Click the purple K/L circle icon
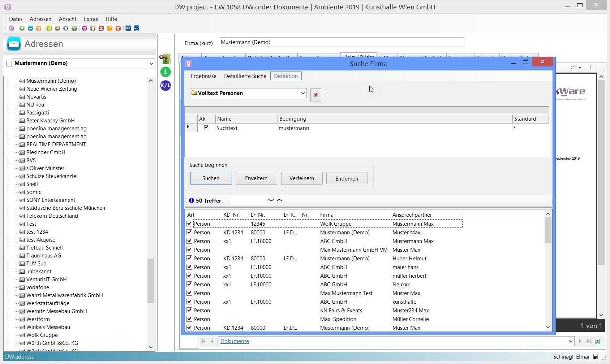Viewport: 610px width, 364px height. click(166, 86)
